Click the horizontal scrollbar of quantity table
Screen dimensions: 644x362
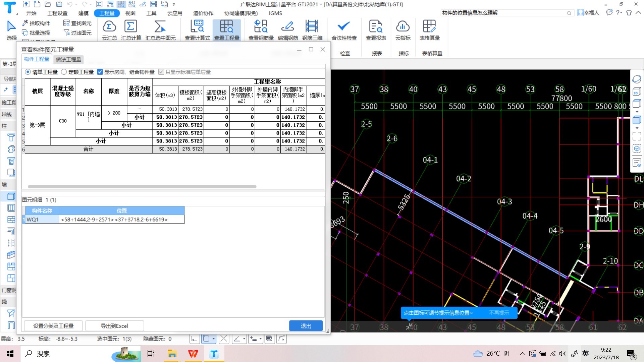pyautogui.click(x=142, y=186)
